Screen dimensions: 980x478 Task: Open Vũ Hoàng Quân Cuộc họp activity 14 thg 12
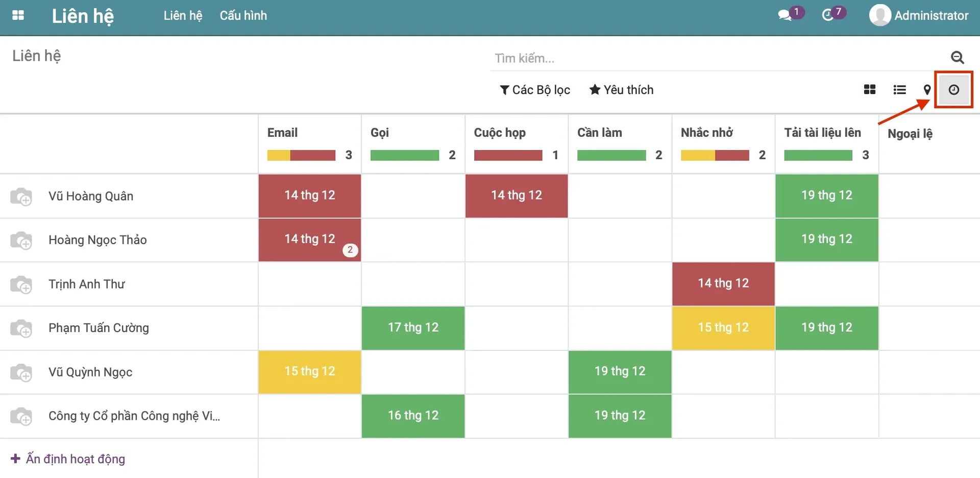point(517,196)
